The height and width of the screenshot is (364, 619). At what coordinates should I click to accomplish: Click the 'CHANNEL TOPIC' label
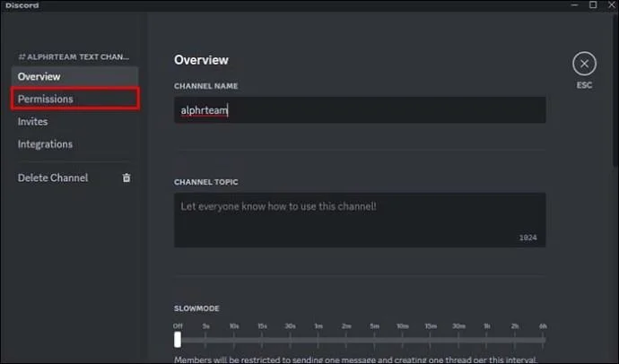(206, 182)
